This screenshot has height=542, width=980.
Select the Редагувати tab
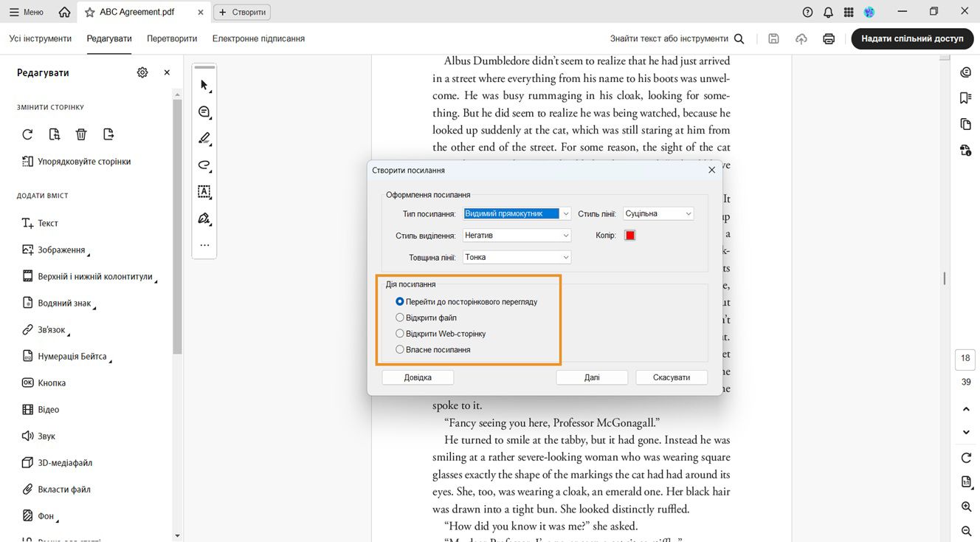[109, 38]
